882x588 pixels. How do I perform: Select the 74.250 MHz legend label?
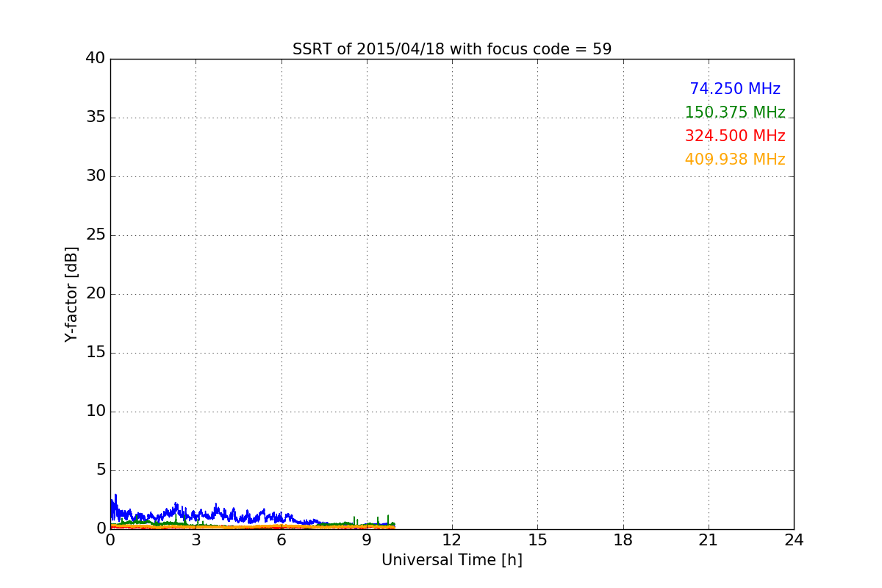735,89
